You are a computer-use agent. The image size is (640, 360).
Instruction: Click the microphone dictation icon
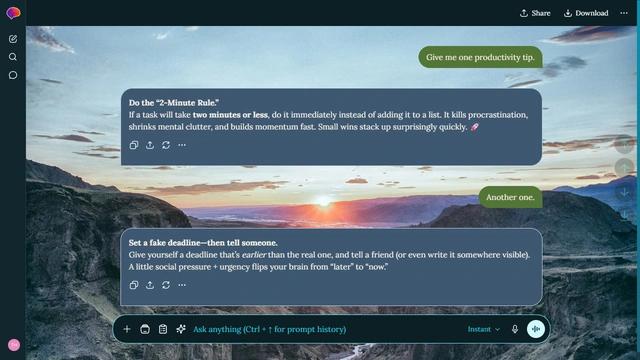click(515, 329)
